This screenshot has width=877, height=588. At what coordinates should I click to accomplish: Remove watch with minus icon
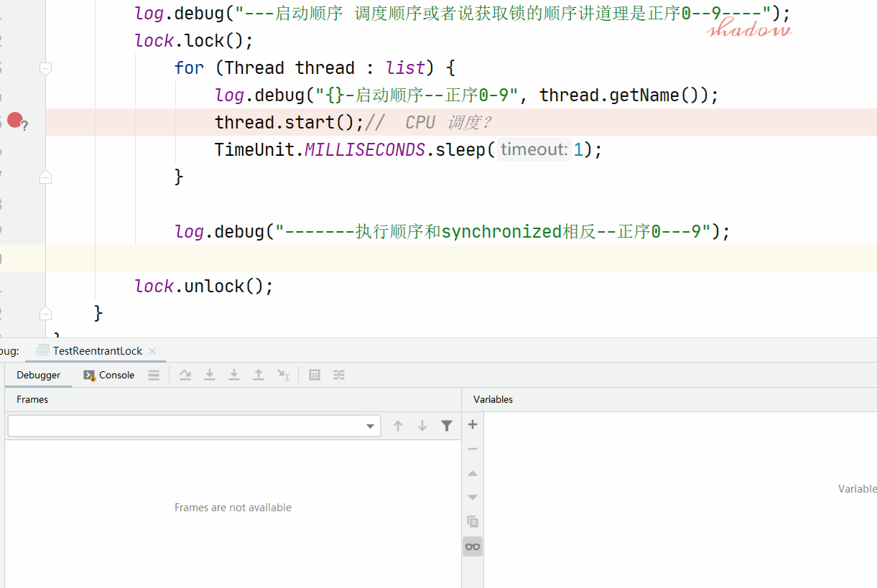point(473,449)
